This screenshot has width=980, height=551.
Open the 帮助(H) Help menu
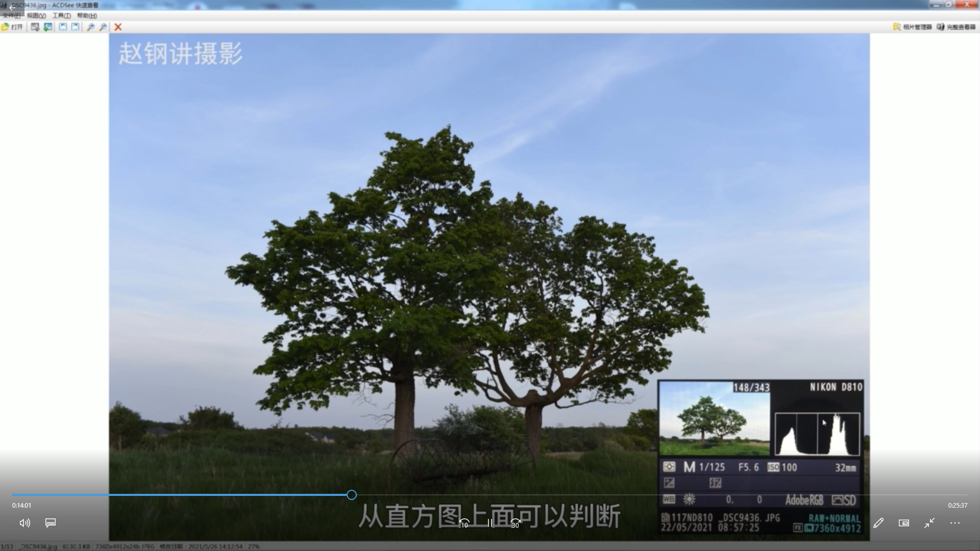click(87, 16)
